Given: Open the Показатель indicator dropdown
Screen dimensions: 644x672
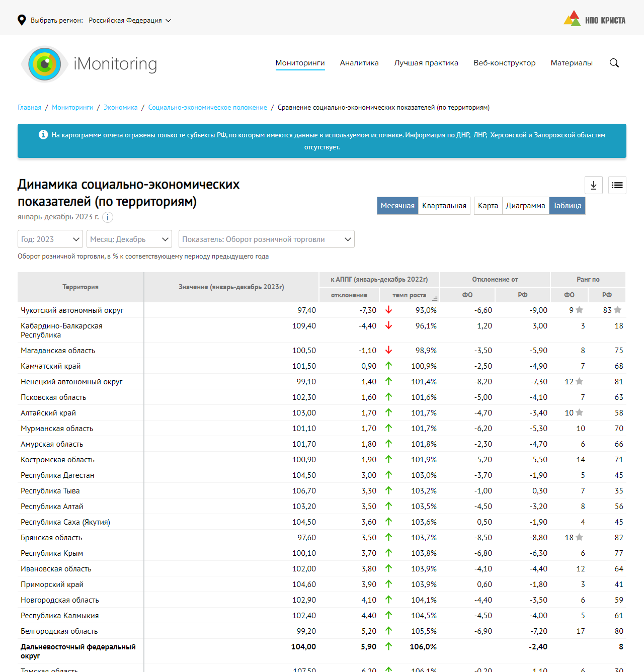Looking at the screenshot, I should 266,239.
